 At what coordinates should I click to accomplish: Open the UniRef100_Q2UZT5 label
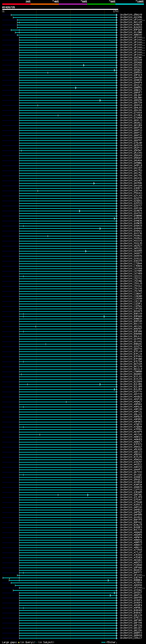(131, 198)
